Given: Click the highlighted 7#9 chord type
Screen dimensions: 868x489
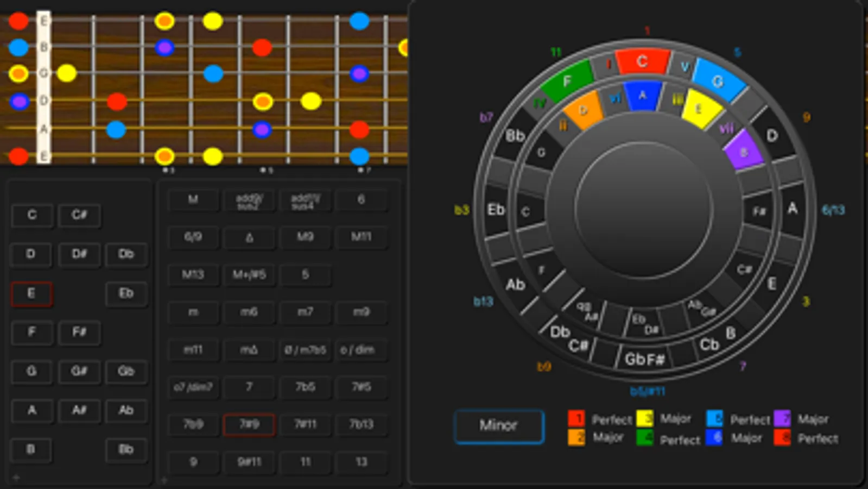Looking at the screenshot, I should coord(249,425).
